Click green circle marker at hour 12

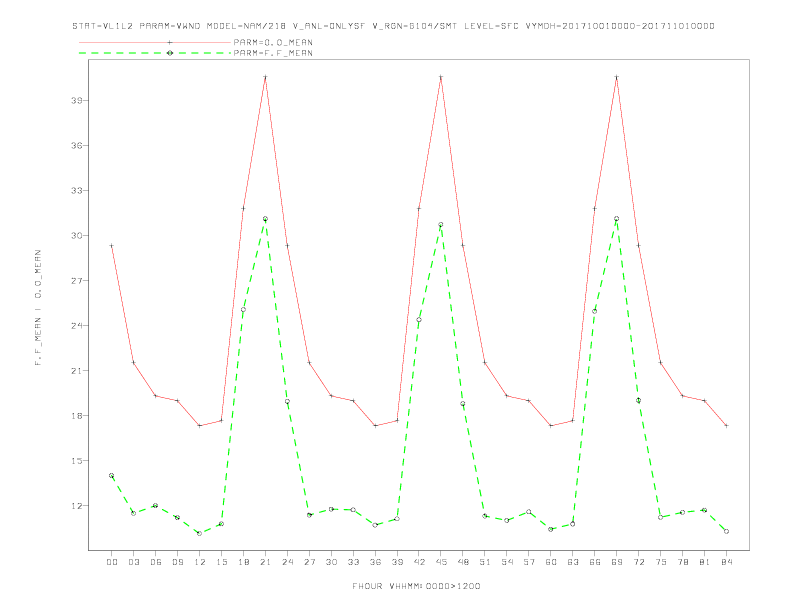pos(200,533)
